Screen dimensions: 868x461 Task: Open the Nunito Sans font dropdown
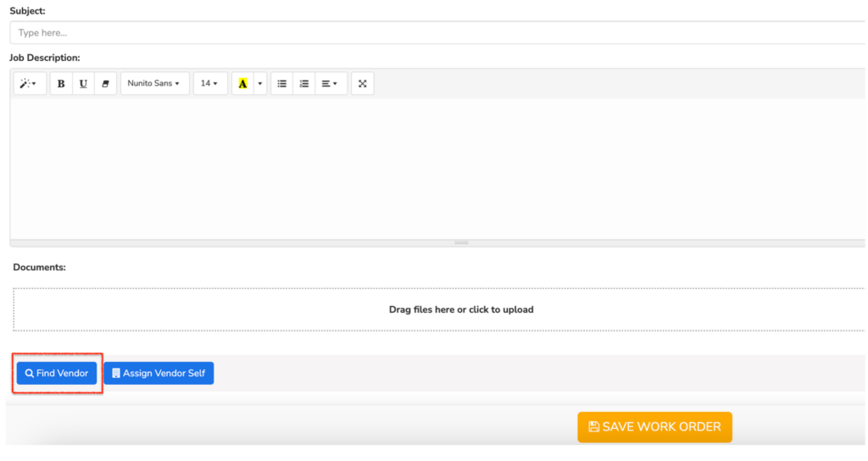[x=154, y=84]
